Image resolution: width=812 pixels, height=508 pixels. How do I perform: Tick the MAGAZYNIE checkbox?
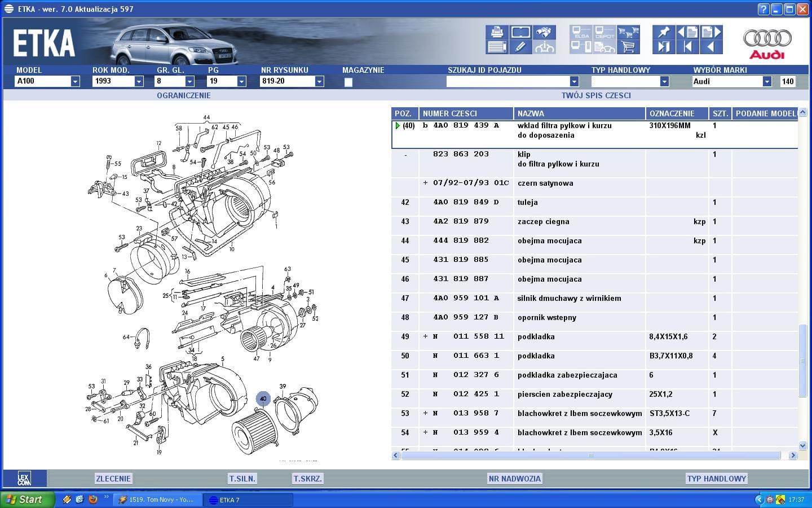point(348,82)
